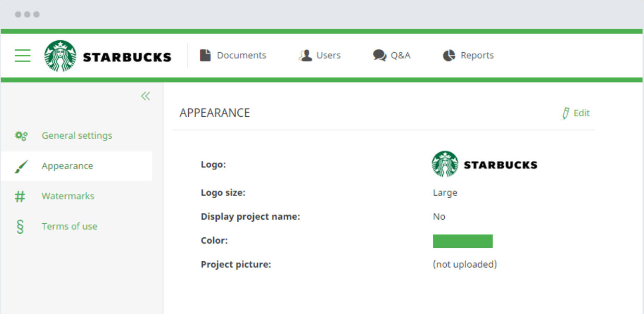
Task: Click the green color swatch
Action: pos(463,241)
